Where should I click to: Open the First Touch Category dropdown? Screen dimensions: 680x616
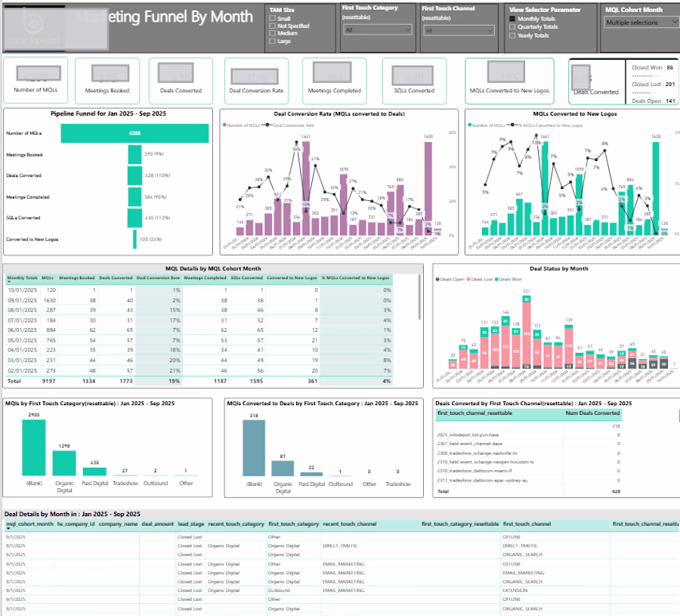[378, 30]
